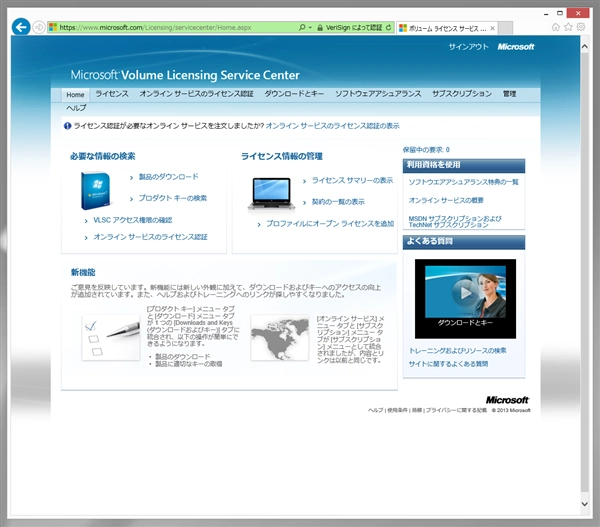Open the ダウンロードとキー menu
The height and width of the screenshot is (527, 600).
294,94
